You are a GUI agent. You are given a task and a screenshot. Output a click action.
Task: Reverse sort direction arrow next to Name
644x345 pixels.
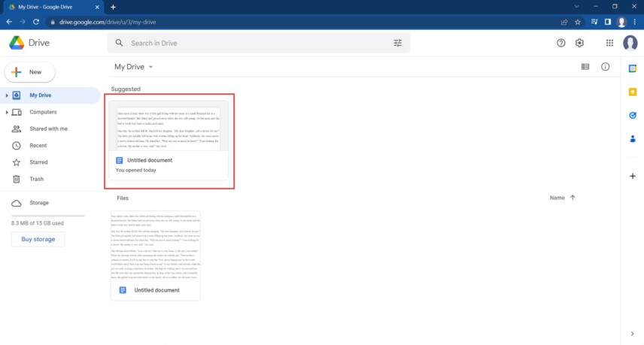click(x=573, y=198)
